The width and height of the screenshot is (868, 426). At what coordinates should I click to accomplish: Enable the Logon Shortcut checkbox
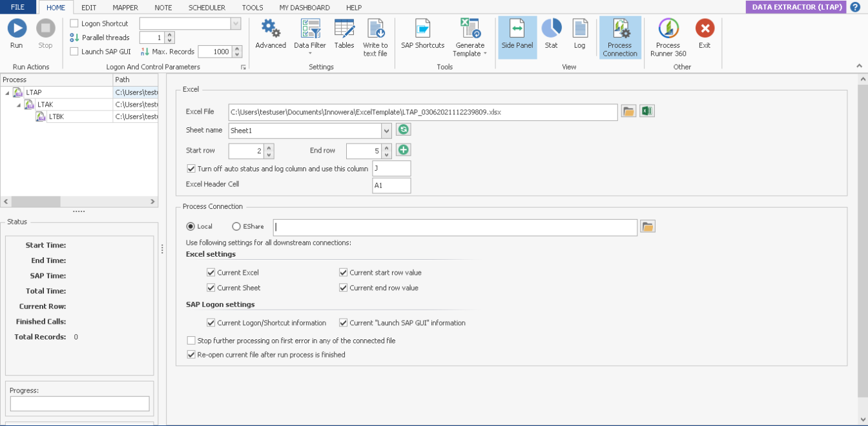click(74, 24)
